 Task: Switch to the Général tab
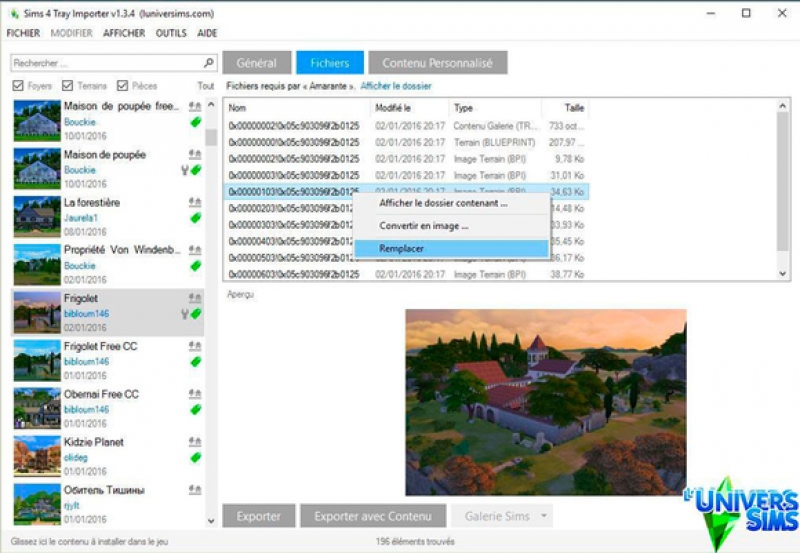(257, 63)
